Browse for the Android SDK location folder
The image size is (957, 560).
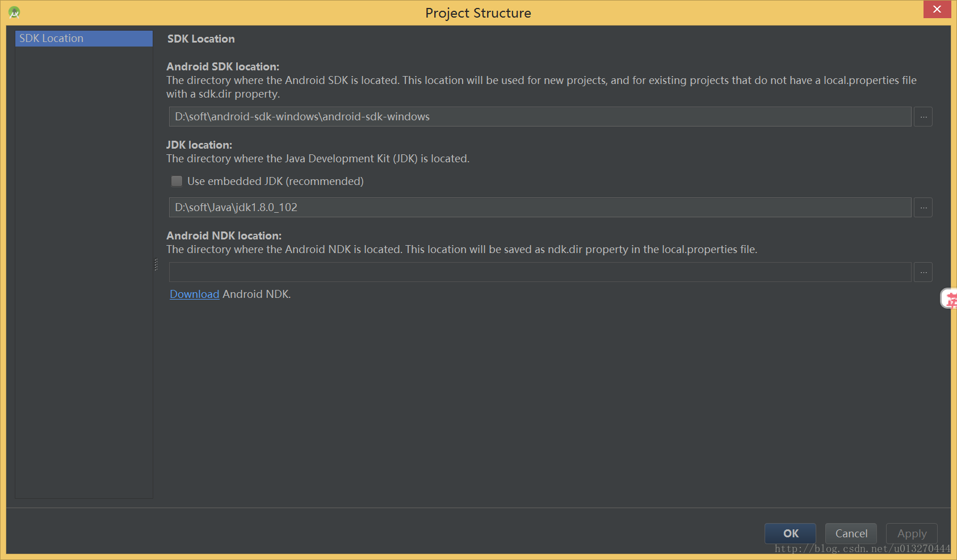click(x=923, y=116)
